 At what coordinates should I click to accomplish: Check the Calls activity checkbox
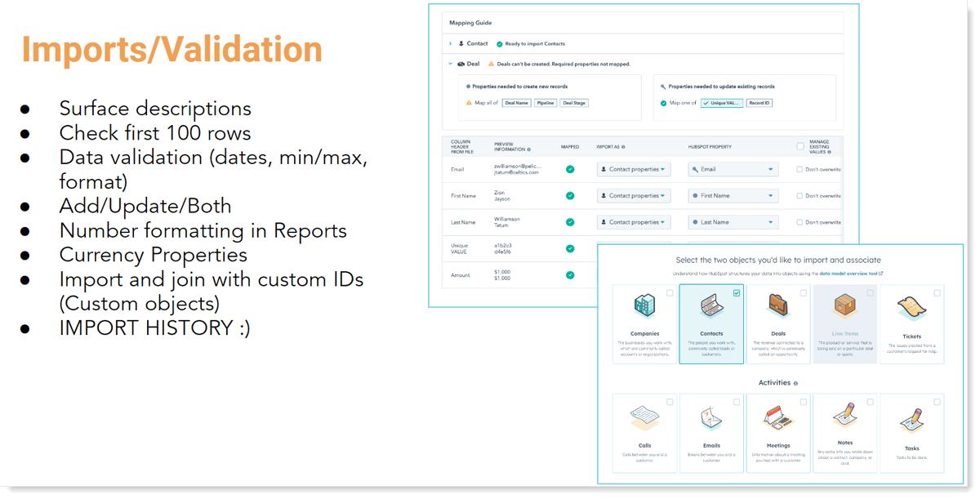point(670,402)
